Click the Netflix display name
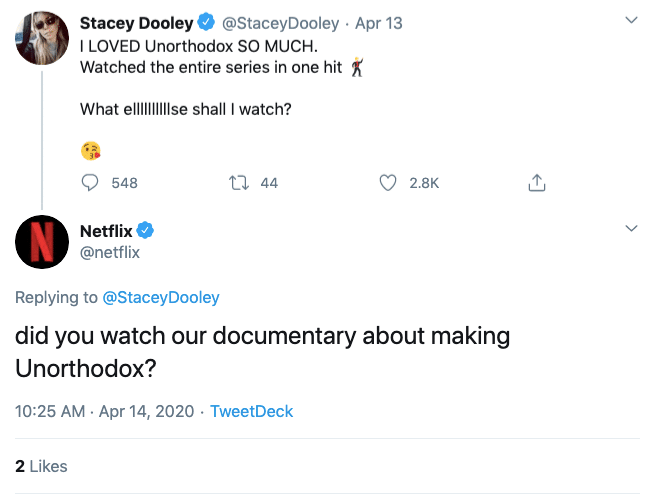Image resolution: width=655 pixels, height=501 pixels. click(x=106, y=231)
